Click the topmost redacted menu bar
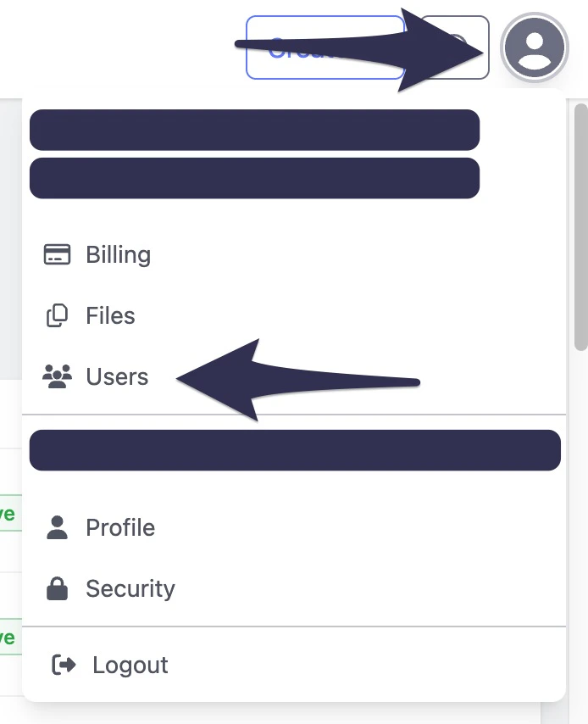 point(254,130)
